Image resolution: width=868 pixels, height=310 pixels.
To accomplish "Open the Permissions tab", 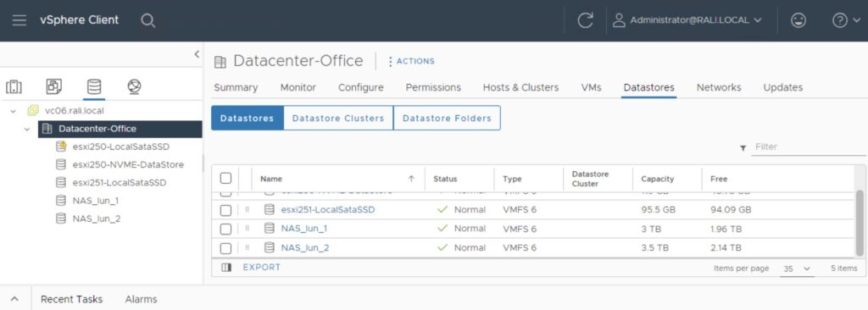I will coord(433,87).
